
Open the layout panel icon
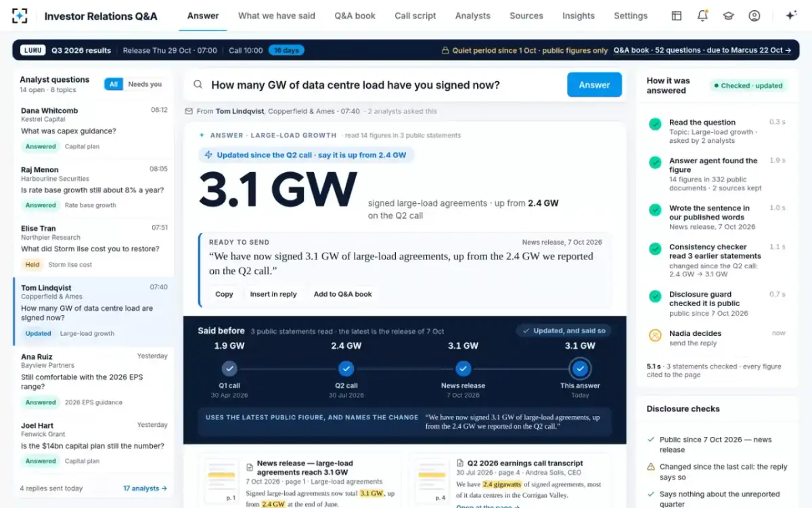[676, 16]
